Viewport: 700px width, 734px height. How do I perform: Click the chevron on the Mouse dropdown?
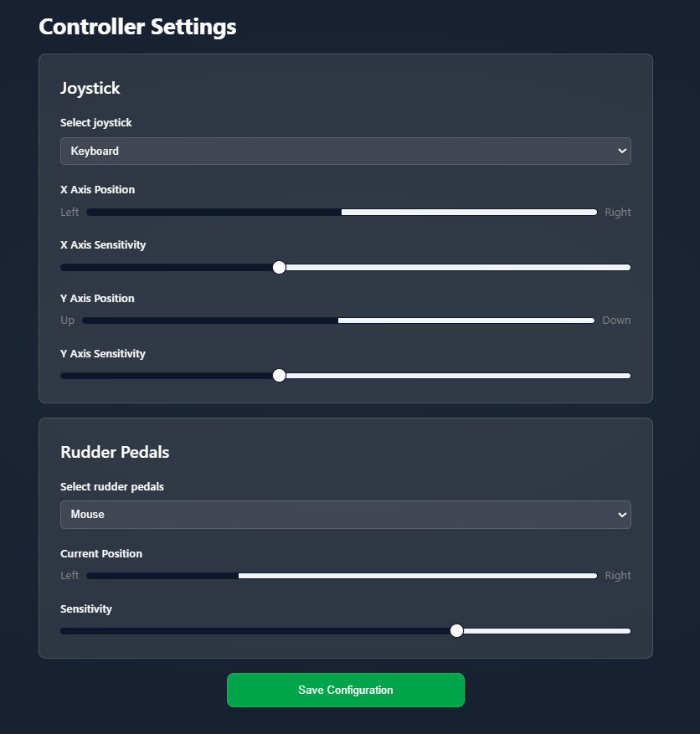tap(621, 515)
